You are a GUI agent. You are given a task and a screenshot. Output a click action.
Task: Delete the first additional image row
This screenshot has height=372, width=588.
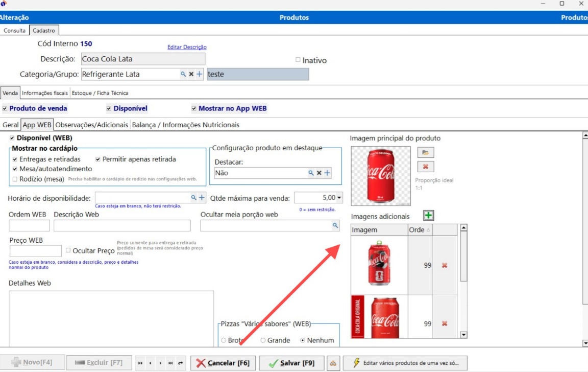445,265
